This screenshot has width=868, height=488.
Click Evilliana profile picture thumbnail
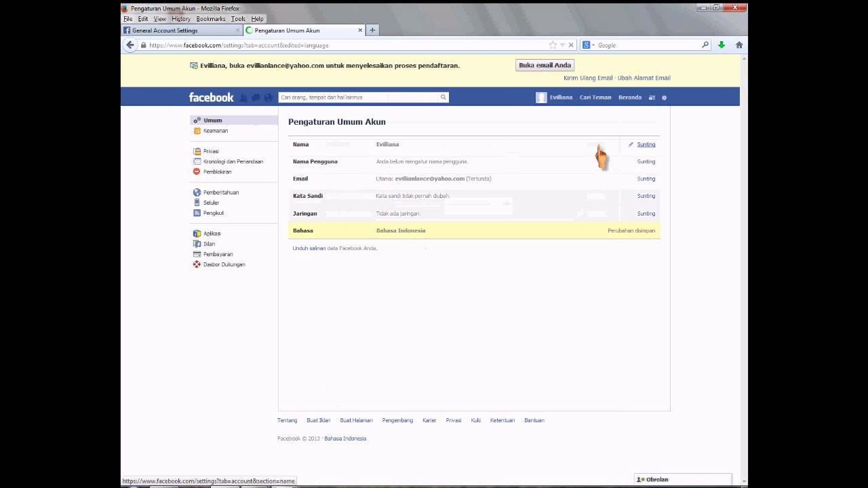coord(541,97)
